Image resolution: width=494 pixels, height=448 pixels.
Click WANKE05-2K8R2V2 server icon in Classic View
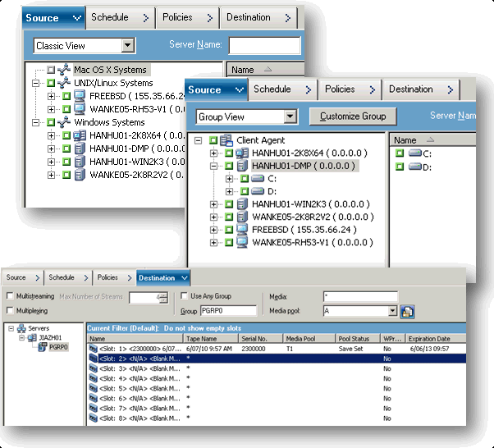[x=80, y=175]
